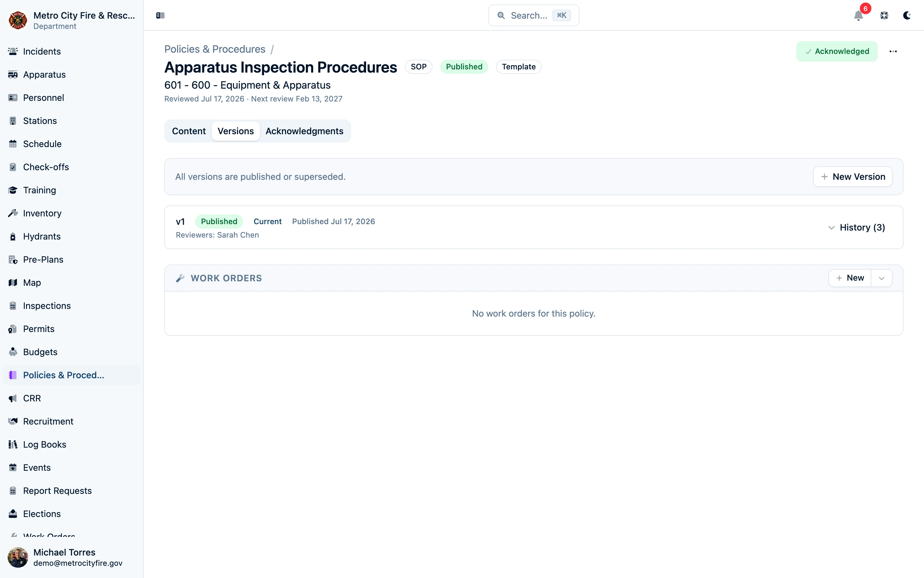Screen dimensions: 924x578
Task: Select the Versions tab
Action: click(235, 131)
